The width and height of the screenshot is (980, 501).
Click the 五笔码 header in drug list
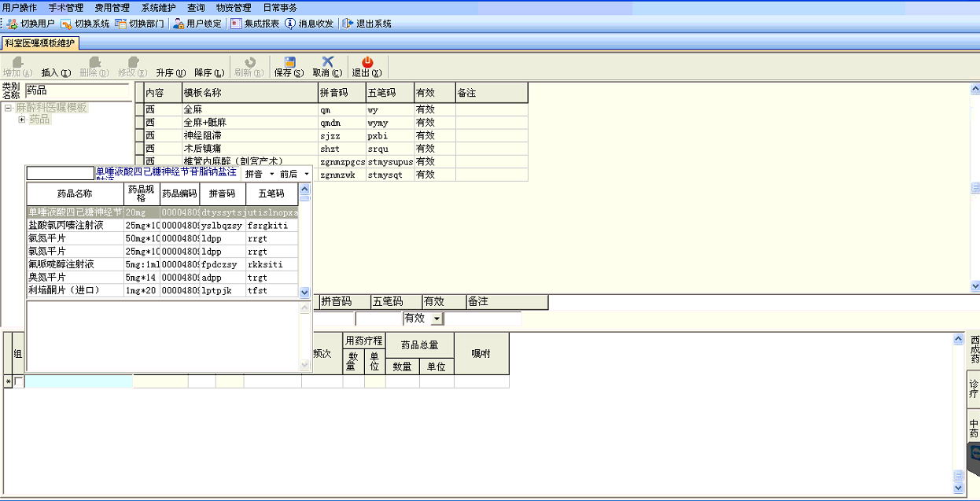[x=272, y=193]
